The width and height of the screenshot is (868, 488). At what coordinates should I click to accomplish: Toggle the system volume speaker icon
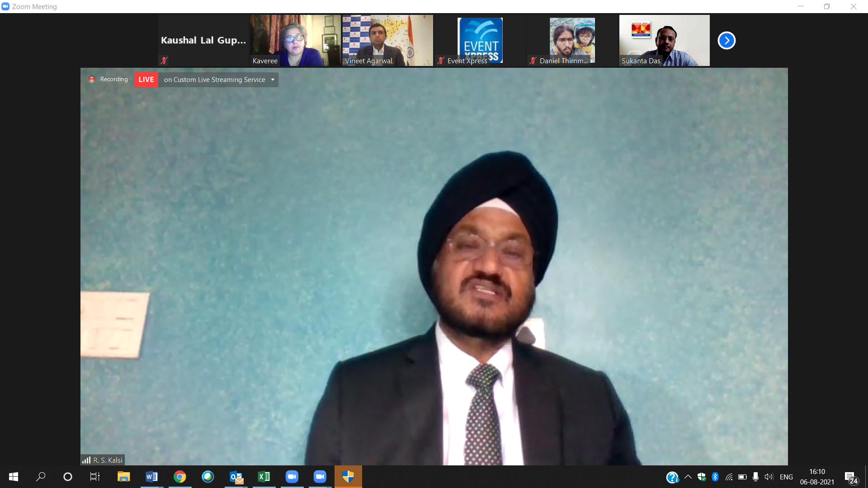(769, 477)
